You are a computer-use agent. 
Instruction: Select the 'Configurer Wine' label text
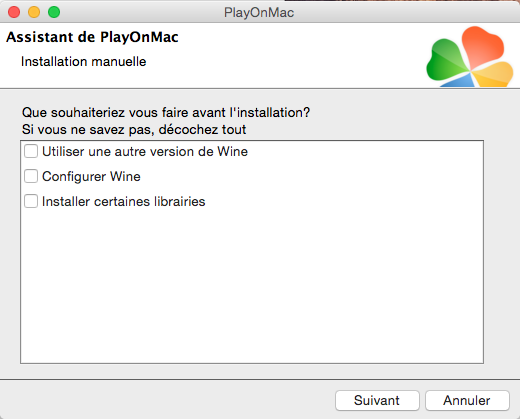91,177
